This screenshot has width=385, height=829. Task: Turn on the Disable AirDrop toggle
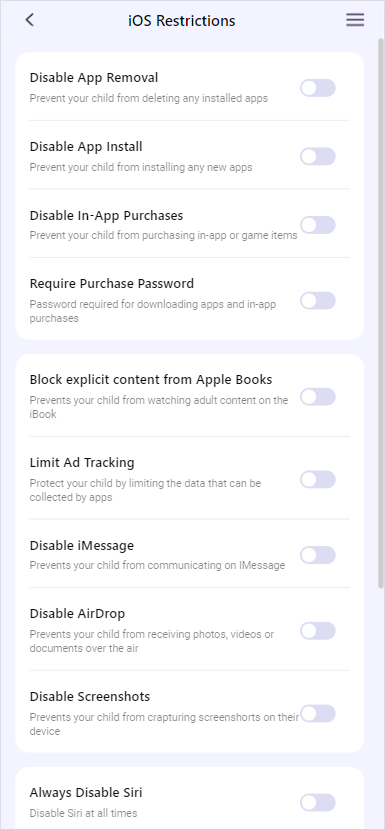(x=318, y=631)
